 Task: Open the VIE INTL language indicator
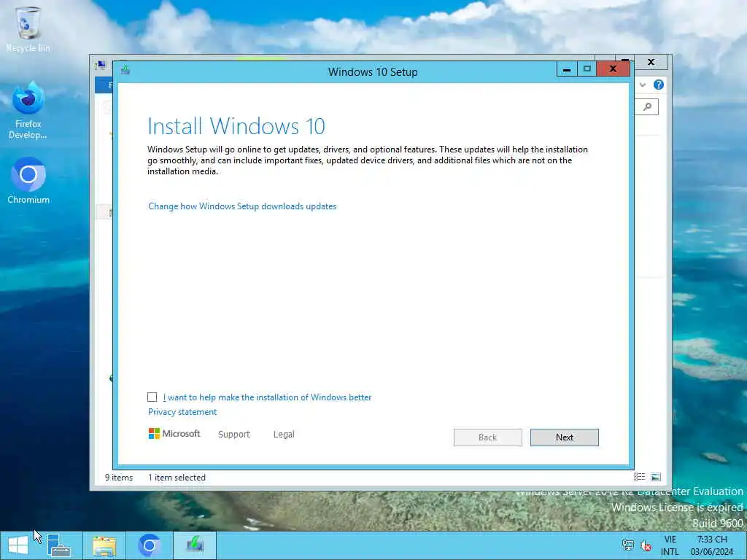pos(670,545)
